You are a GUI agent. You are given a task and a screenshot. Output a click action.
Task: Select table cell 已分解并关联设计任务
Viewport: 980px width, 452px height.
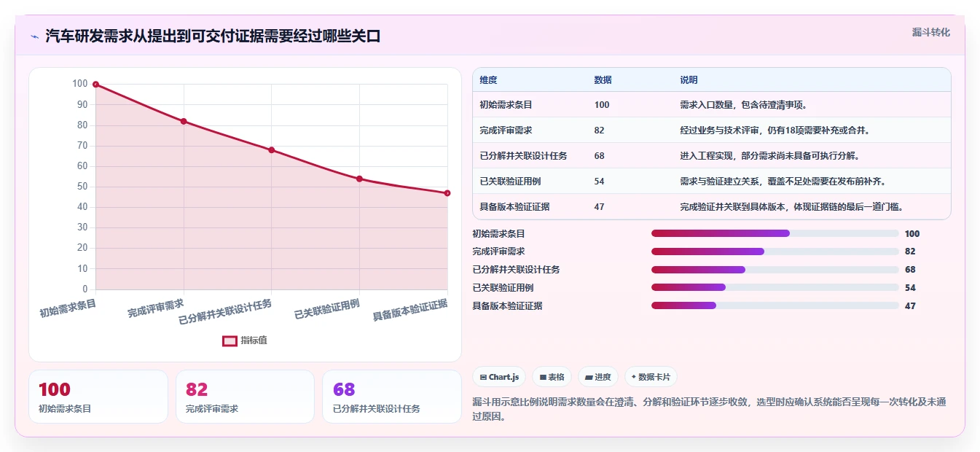[523, 156]
